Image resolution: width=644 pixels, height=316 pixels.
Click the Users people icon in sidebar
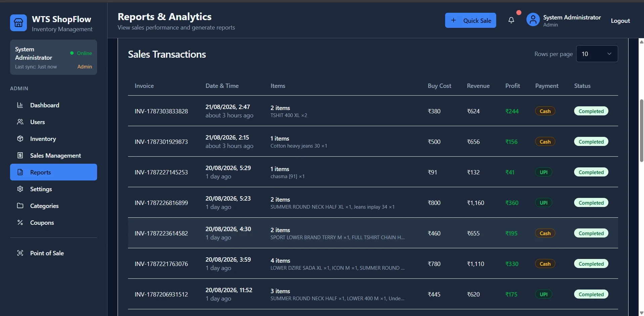[x=20, y=122]
